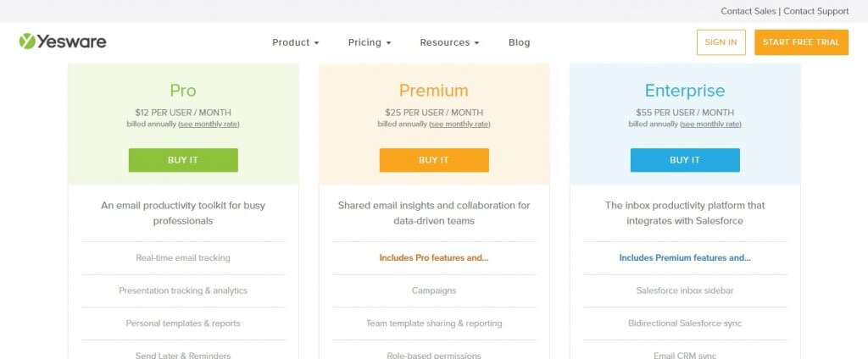868x359 pixels.
Task: Click the Premium plan title
Action: click(x=434, y=90)
